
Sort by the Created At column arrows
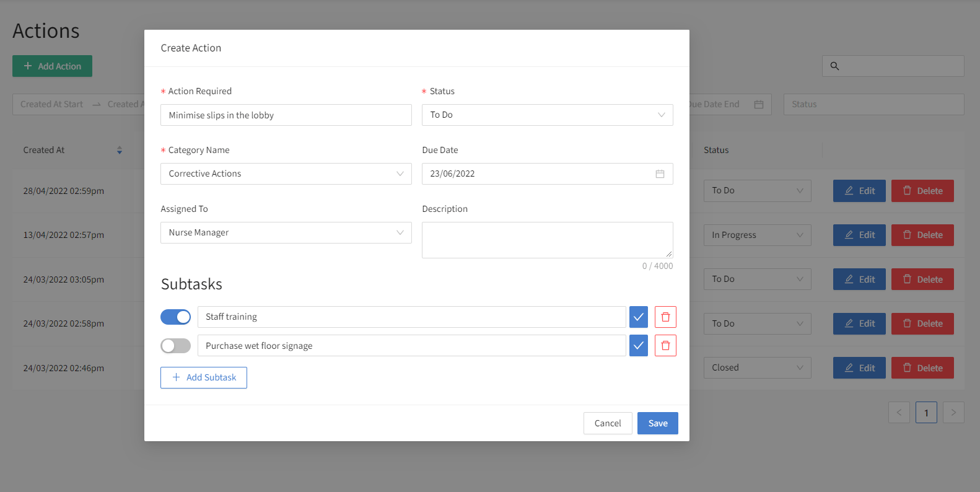pos(120,150)
